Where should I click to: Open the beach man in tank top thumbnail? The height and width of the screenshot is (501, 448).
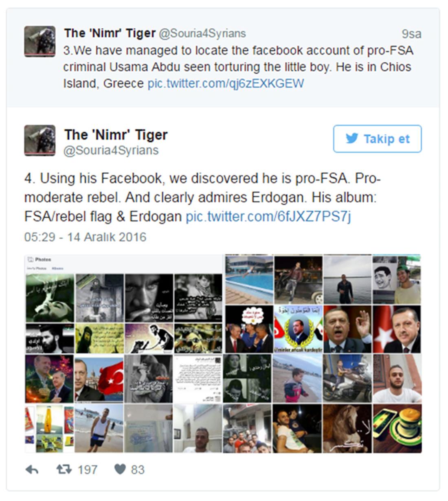coord(99,428)
